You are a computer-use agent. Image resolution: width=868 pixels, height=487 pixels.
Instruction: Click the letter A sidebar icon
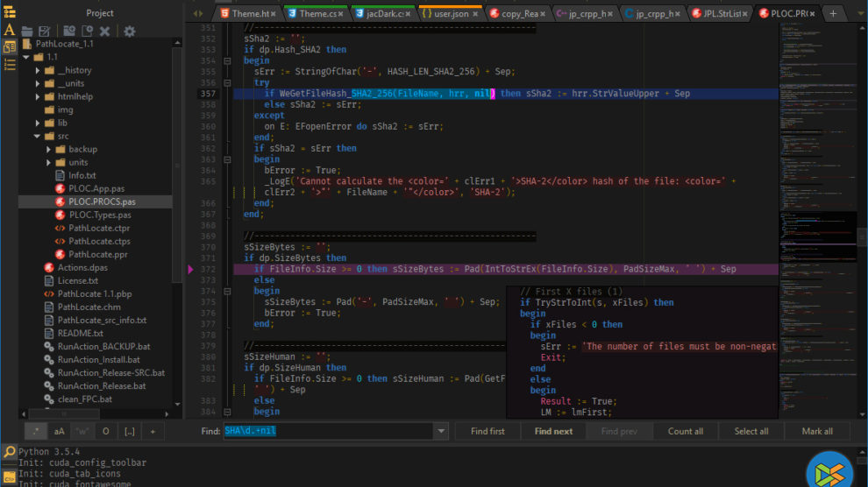pyautogui.click(x=9, y=30)
